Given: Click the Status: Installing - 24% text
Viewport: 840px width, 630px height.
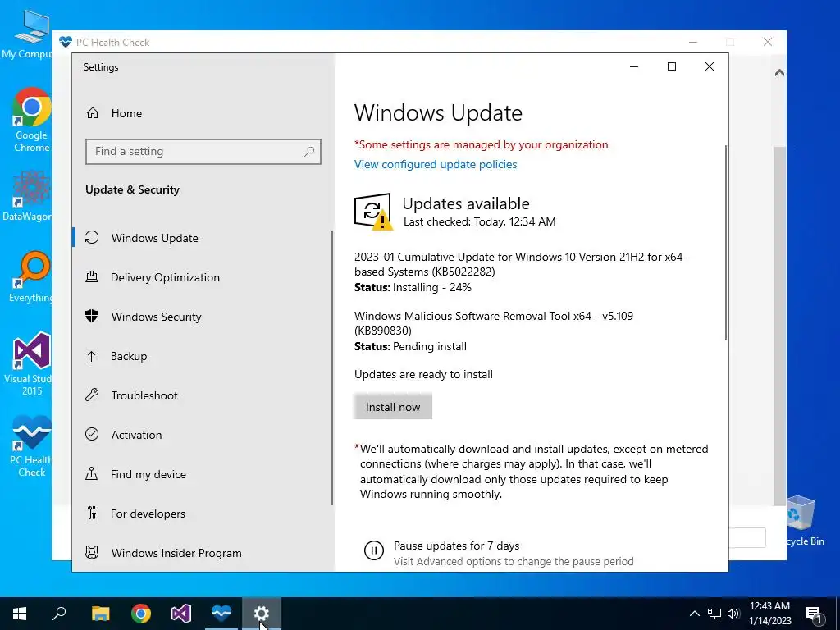Looking at the screenshot, I should coord(413,288).
